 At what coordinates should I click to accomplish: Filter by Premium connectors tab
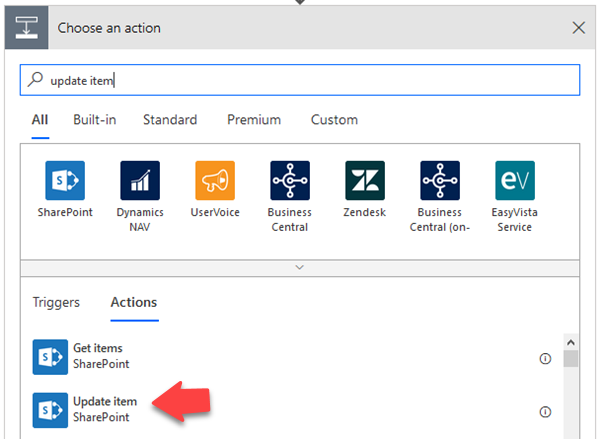pos(254,120)
